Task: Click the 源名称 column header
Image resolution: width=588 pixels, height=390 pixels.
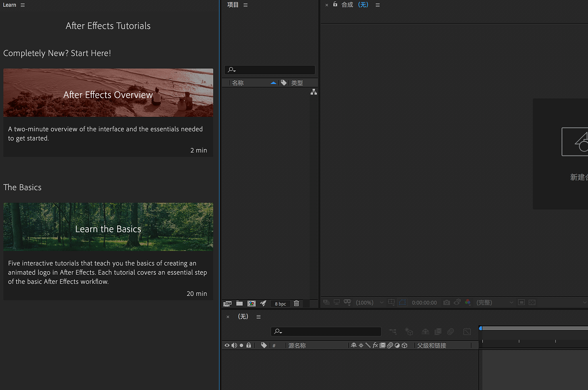Action: click(297, 346)
